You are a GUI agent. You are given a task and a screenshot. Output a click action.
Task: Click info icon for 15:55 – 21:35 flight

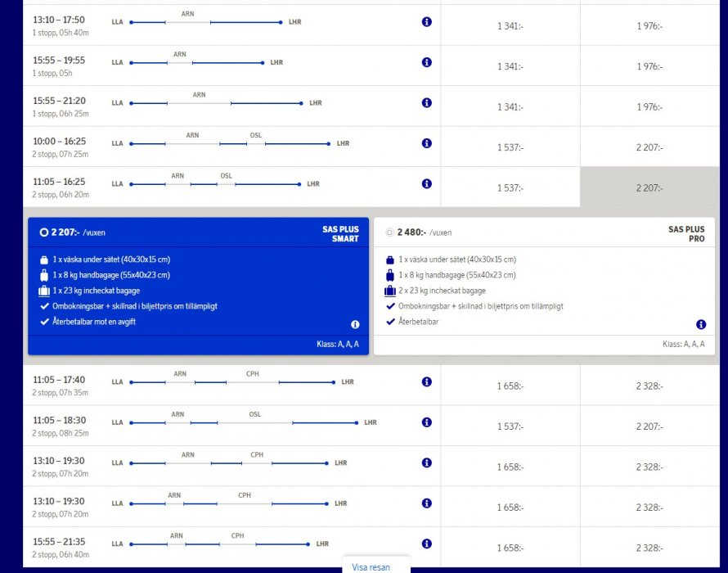(426, 544)
